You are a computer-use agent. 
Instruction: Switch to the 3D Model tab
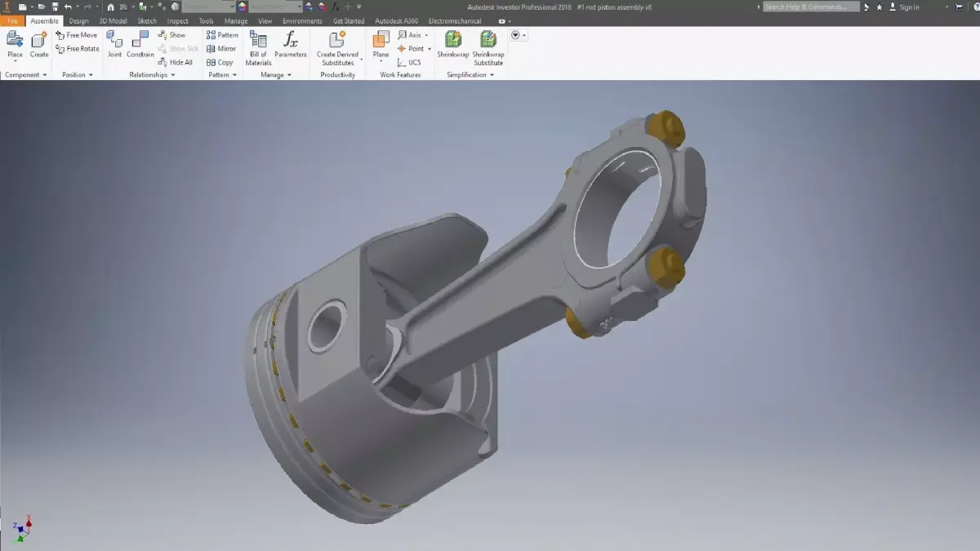pos(114,21)
